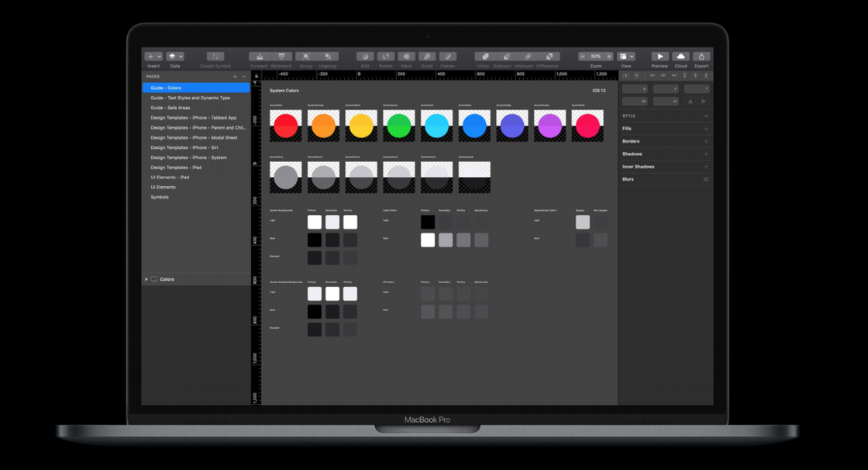Open the Guide - Safe Areas page
This screenshot has width=868, height=470.
coord(196,108)
